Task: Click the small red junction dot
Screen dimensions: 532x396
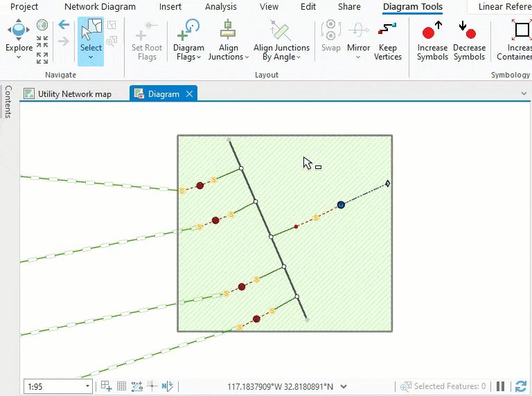Action: pos(296,226)
